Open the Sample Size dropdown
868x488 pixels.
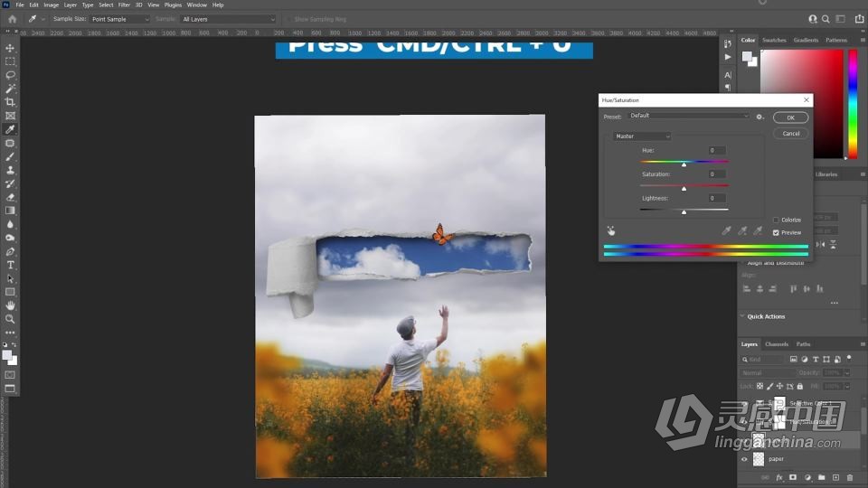tap(119, 19)
